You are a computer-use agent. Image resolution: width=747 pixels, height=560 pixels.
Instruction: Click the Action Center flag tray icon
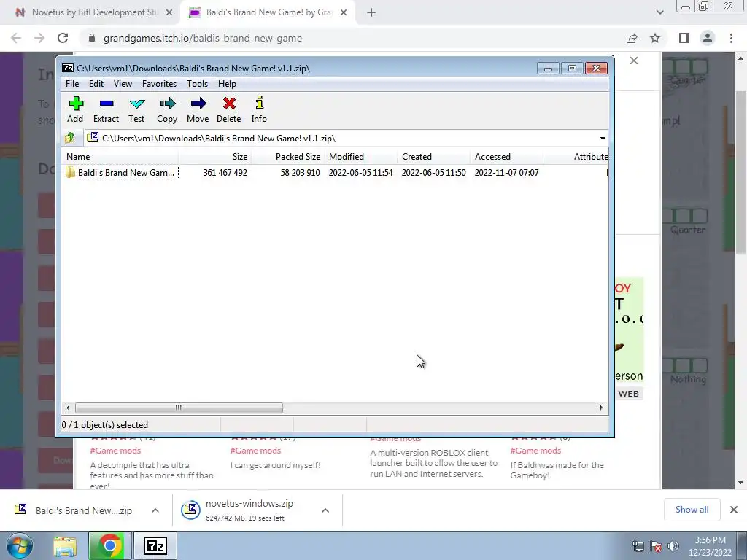[x=656, y=546]
